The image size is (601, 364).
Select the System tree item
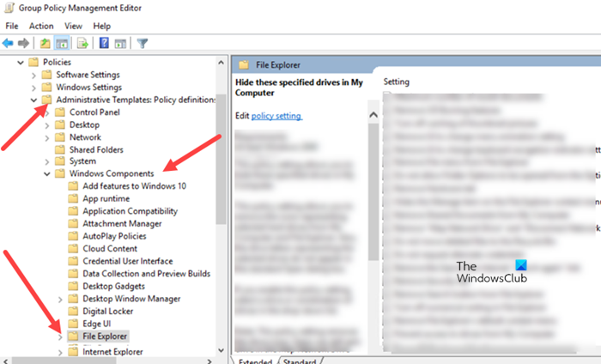coord(82,161)
